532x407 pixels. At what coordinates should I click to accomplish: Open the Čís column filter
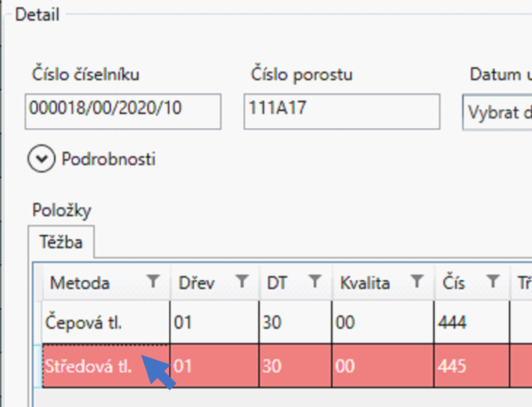[x=493, y=282]
